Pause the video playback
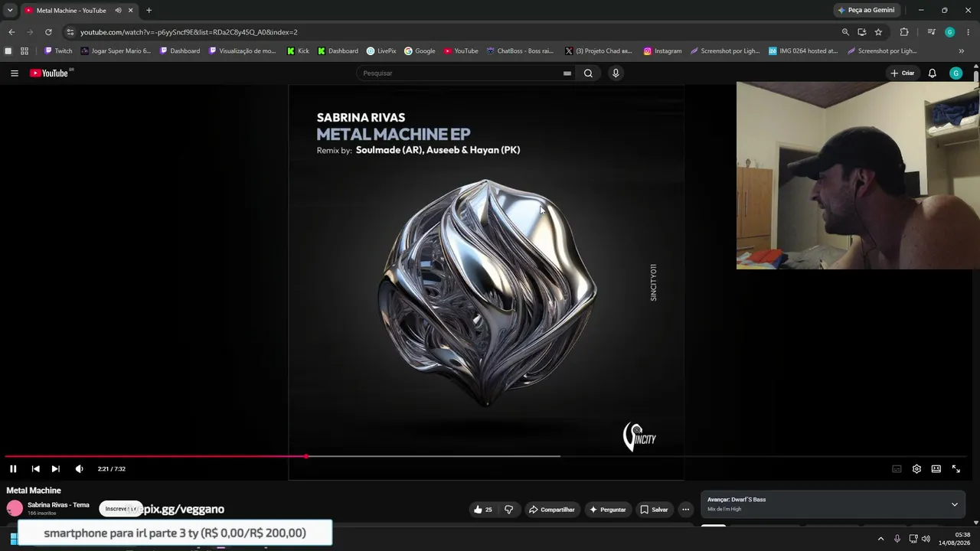 (13, 469)
